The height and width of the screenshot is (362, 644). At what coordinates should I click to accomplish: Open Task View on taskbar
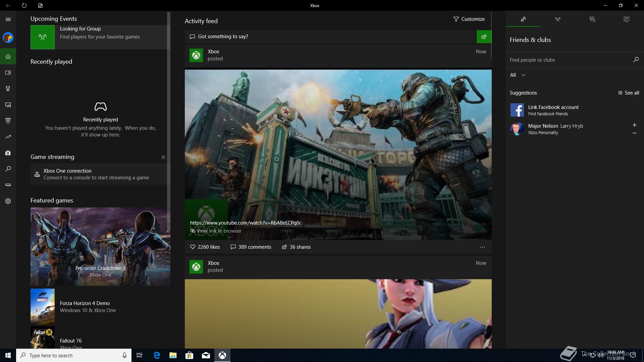point(140,355)
